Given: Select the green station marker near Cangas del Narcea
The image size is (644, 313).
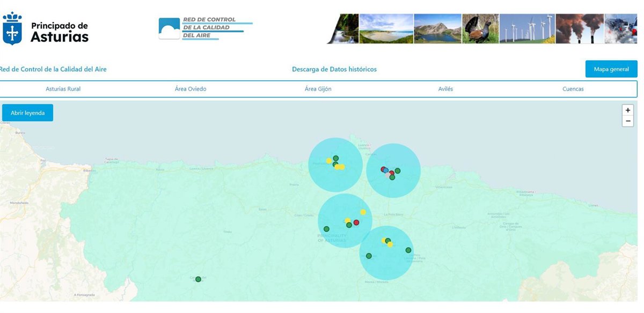Looking at the screenshot, I should pyautogui.click(x=198, y=279).
